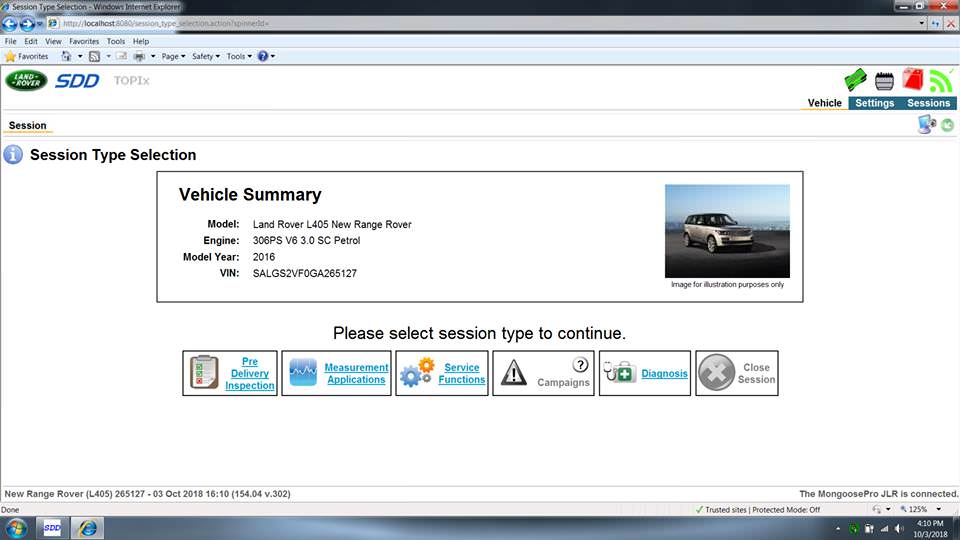Screen dimensions: 960x540
Task: Open the File menu
Action: [x=10, y=42]
